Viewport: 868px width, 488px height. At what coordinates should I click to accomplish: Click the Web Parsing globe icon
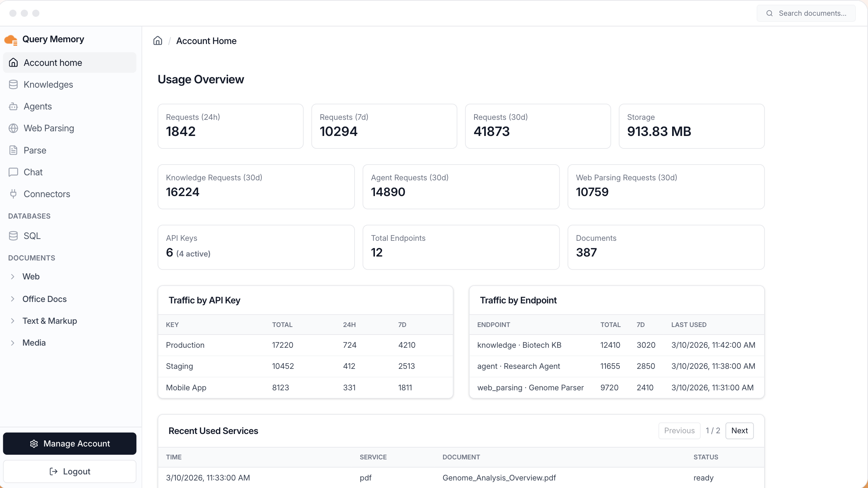13,128
